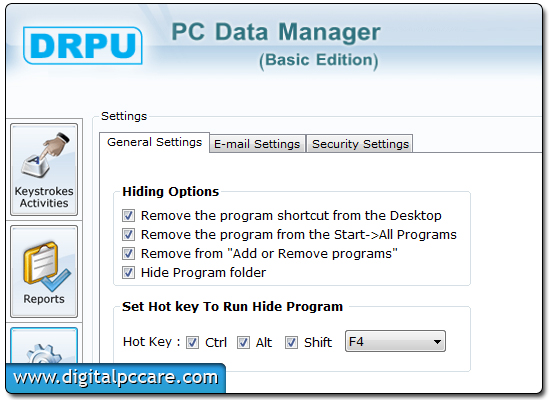Select the gear Settings sidebar icon

pos(44,346)
